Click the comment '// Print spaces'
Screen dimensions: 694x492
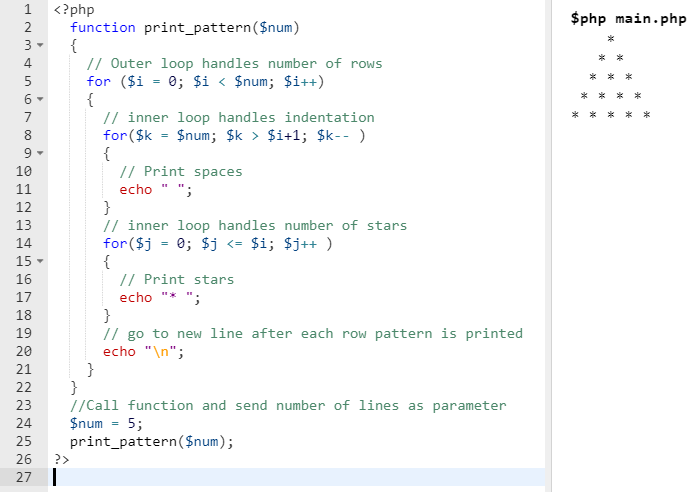[x=181, y=172]
